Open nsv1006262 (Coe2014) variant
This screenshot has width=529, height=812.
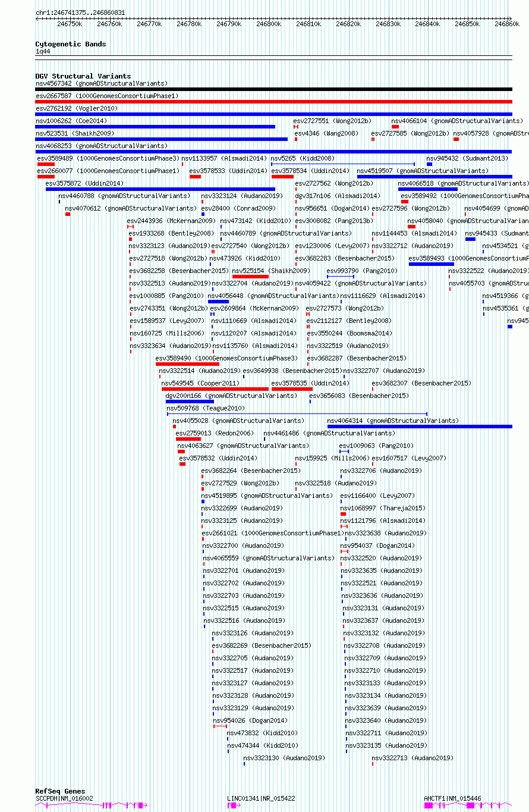tap(70, 121)
